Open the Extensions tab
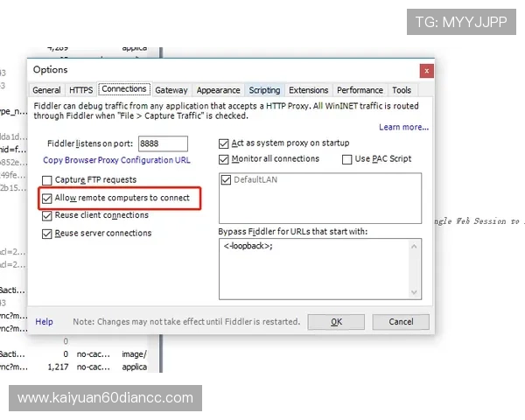 (x=308, y=90)
